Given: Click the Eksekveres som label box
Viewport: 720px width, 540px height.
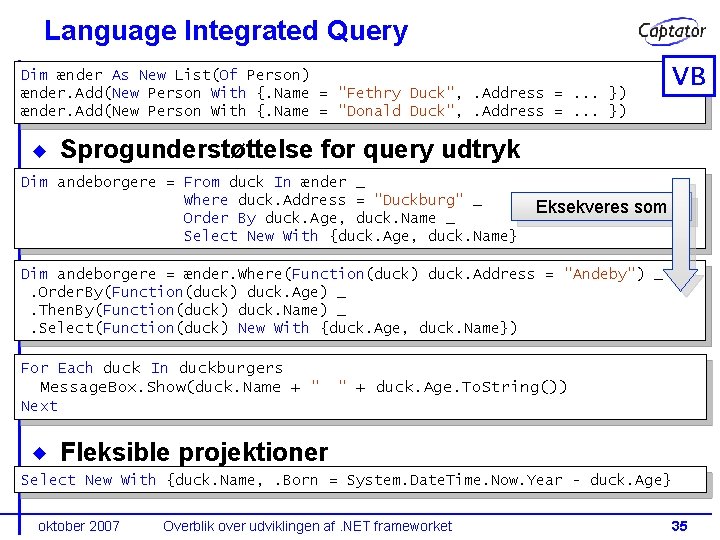Looking at the screenshot, I should [x=592, y=207].
